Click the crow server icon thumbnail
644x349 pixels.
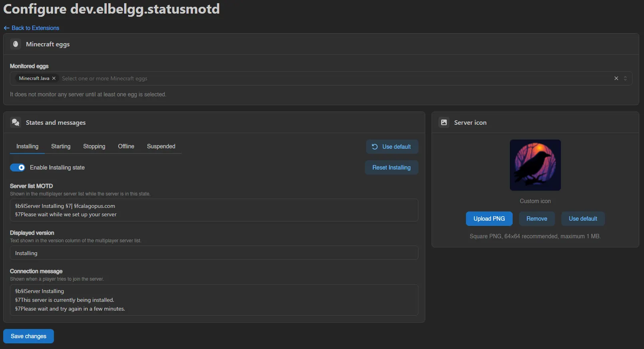click(x=535, y=165)
